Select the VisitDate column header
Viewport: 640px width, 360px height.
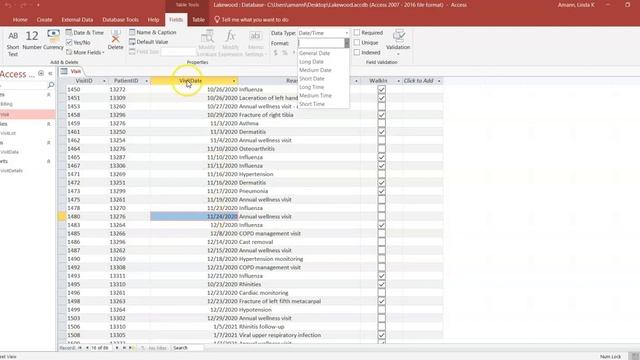(194, 81)
